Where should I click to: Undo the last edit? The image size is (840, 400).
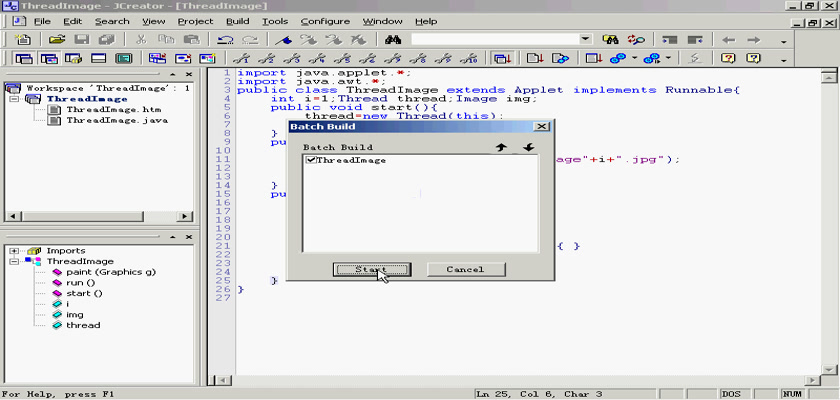(x=225, y=40)
